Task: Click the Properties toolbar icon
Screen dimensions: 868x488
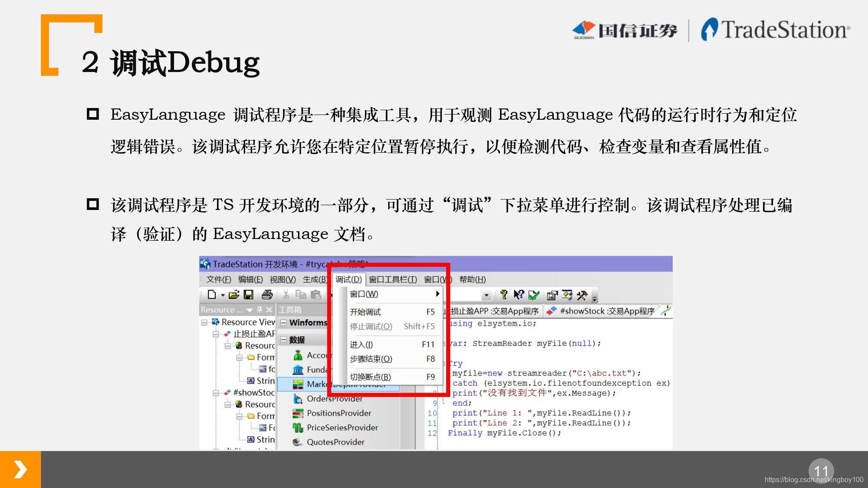Action: pyautogui.click(x=552, y=295)
